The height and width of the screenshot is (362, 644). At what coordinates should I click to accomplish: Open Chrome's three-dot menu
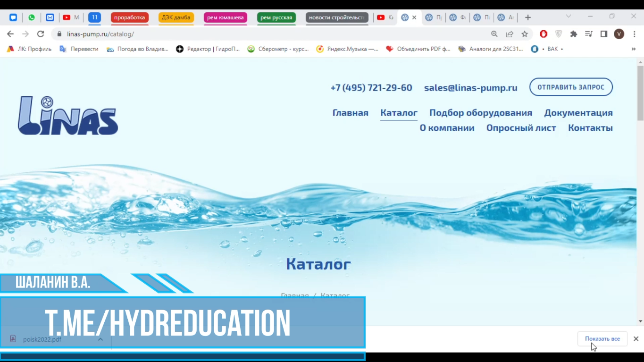[635, 34]
